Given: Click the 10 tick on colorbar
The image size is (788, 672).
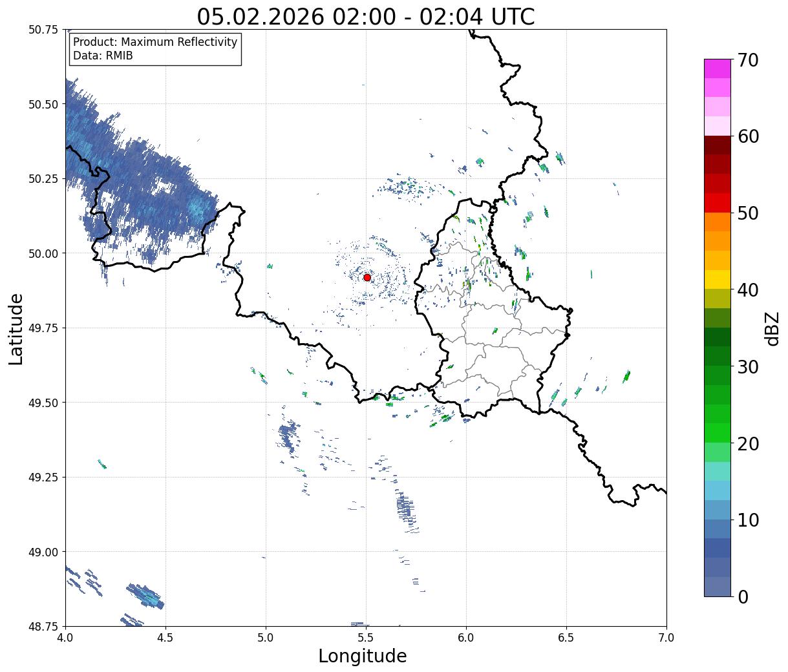Looking at the screenshot, I should click(x=748, y=520).
